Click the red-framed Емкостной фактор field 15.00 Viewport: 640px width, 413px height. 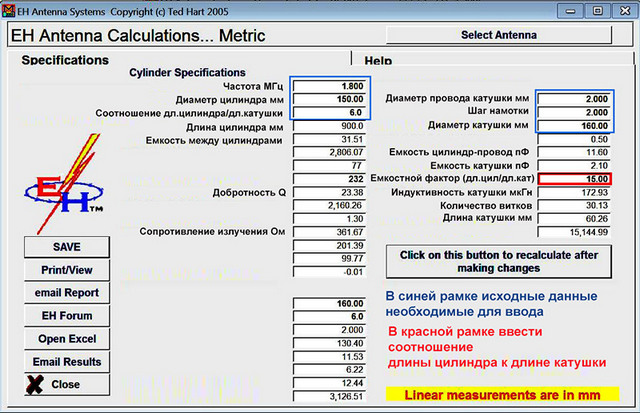pyautogui.click(x=575, y=179)
